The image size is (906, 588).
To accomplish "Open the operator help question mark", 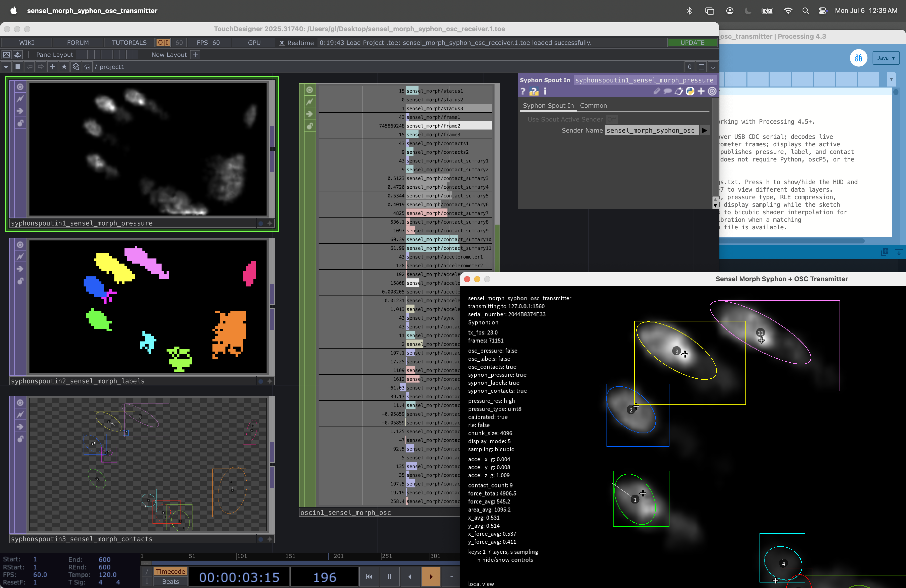I will [523, 91].
